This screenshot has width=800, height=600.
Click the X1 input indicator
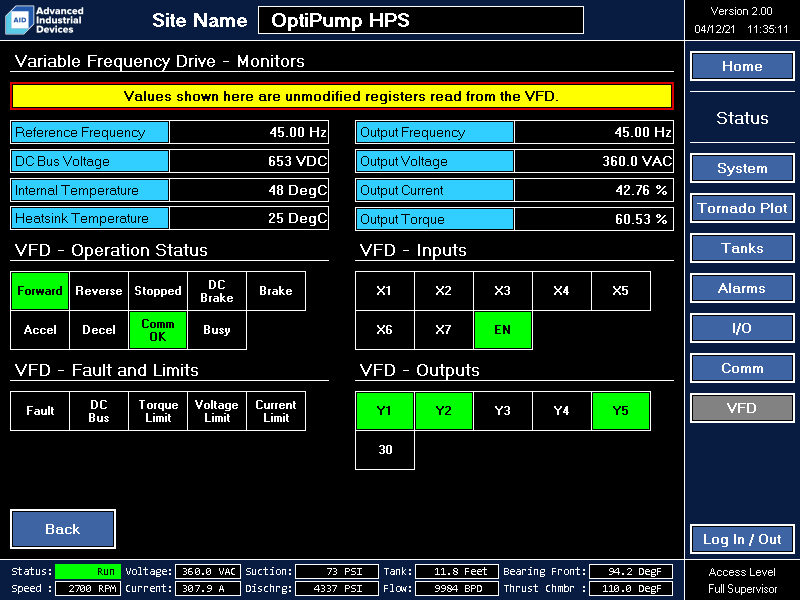click(x=385, y=291)
